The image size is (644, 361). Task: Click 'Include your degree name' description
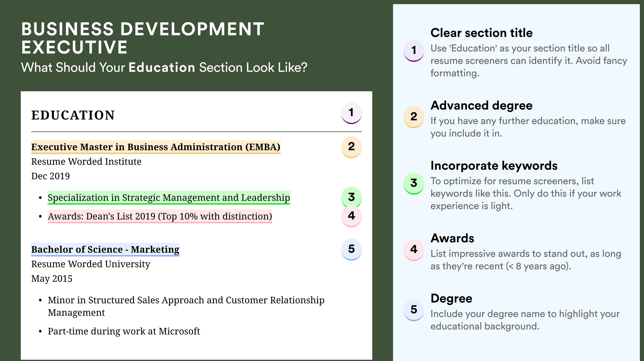(x=525, y=320)
